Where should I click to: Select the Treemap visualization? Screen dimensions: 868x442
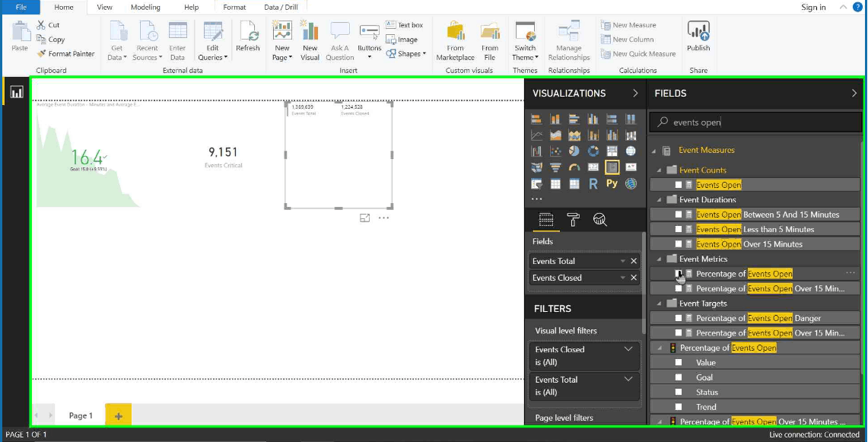pos(612,151)
